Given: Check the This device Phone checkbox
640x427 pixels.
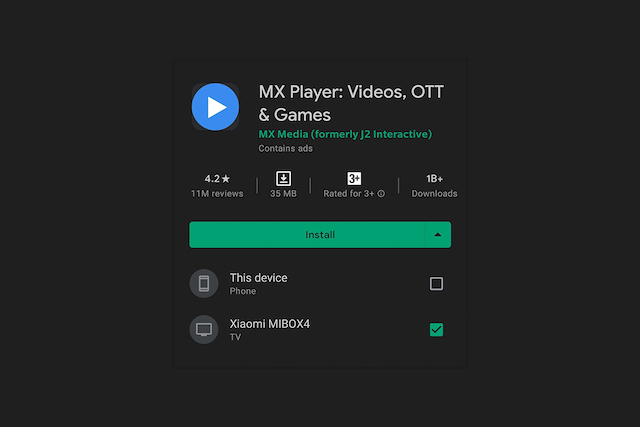Looking at the screenshot, I should point(436,283).
